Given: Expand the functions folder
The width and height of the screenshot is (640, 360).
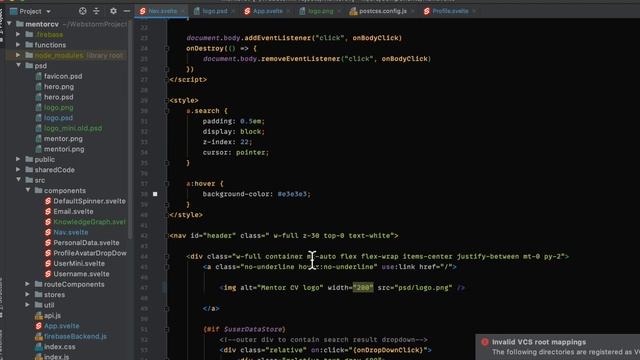Looking at the screenshot, I should click(x=18, y=44).
